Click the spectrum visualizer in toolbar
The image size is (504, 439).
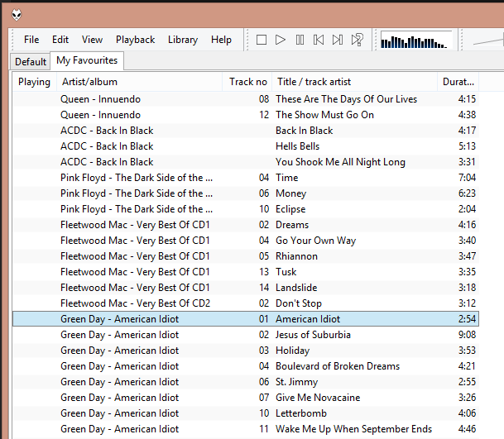pyautogui.click(x=415, y=41)
